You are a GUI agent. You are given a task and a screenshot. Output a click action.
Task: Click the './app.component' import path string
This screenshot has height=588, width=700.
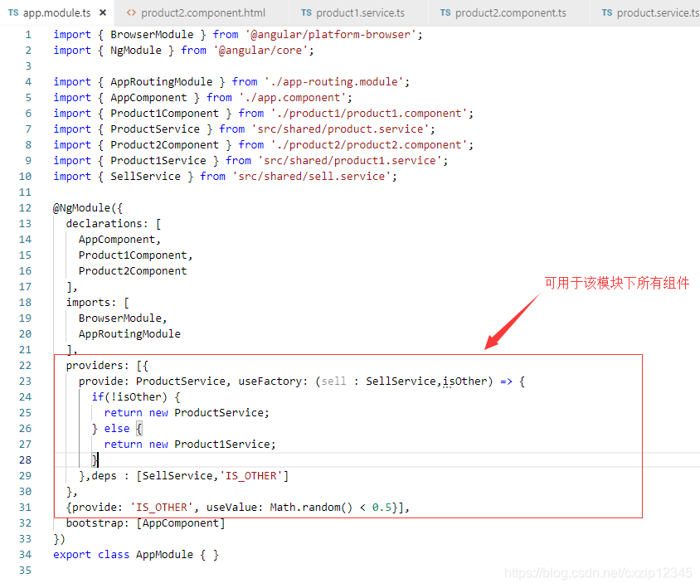tap(293, 98)
